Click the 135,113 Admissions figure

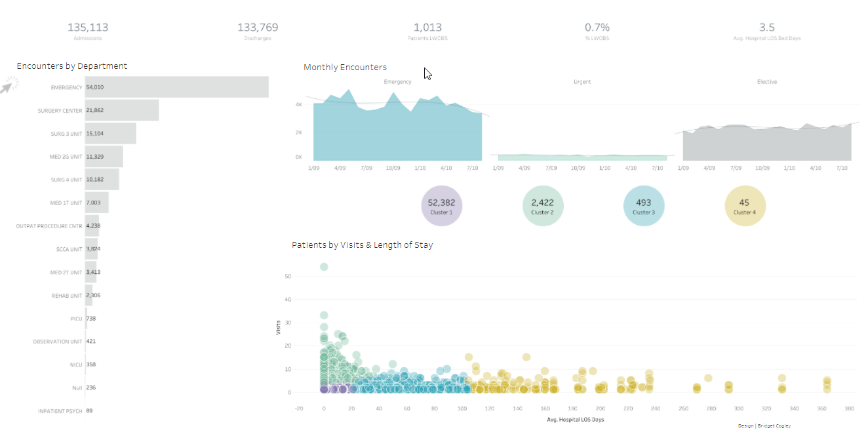pos(88,31)
